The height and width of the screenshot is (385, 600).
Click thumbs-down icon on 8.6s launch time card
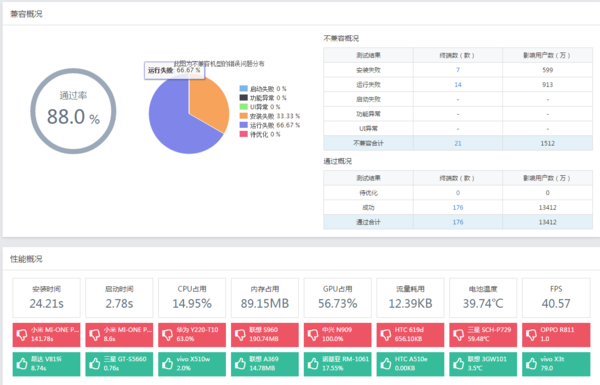pyautogui.click(x=95, y=335)
